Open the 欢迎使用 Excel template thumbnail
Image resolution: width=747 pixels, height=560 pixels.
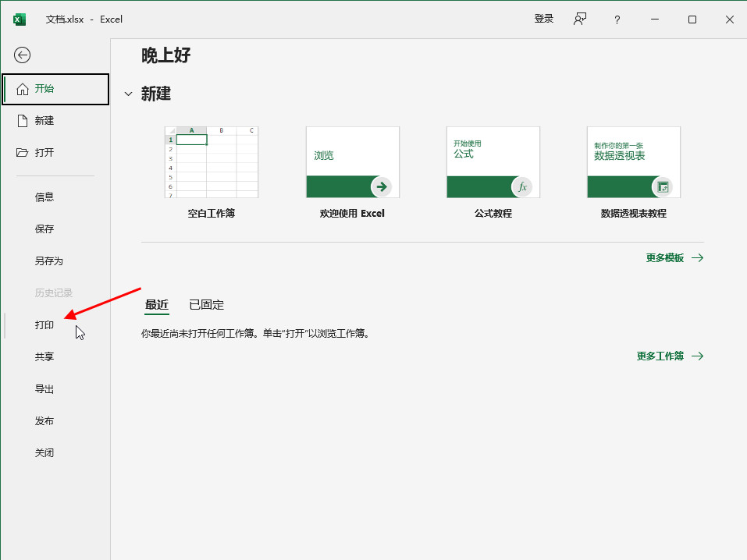[x=353, y=162]
